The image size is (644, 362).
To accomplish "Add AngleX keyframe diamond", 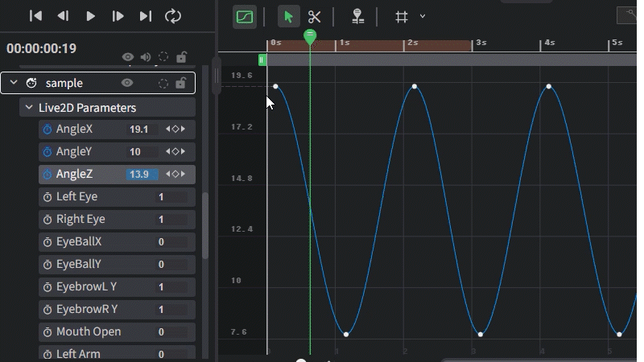I will pyautogui.click(x=175, y=129).
